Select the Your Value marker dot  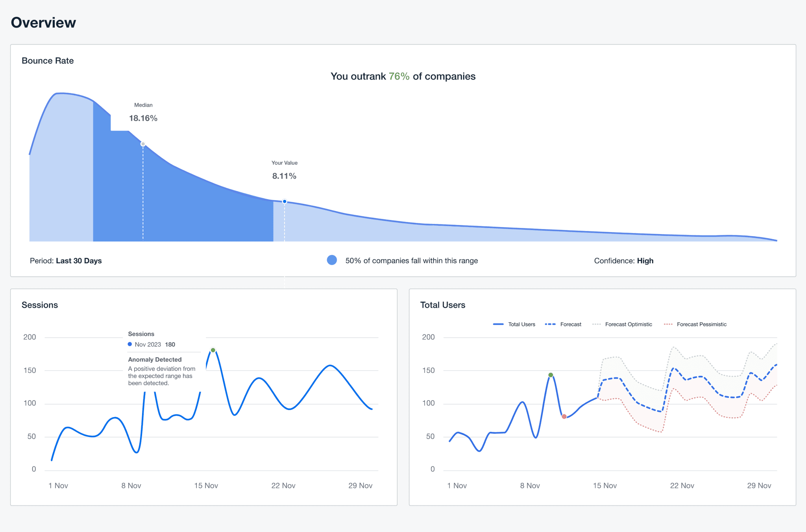pos(284,201)
